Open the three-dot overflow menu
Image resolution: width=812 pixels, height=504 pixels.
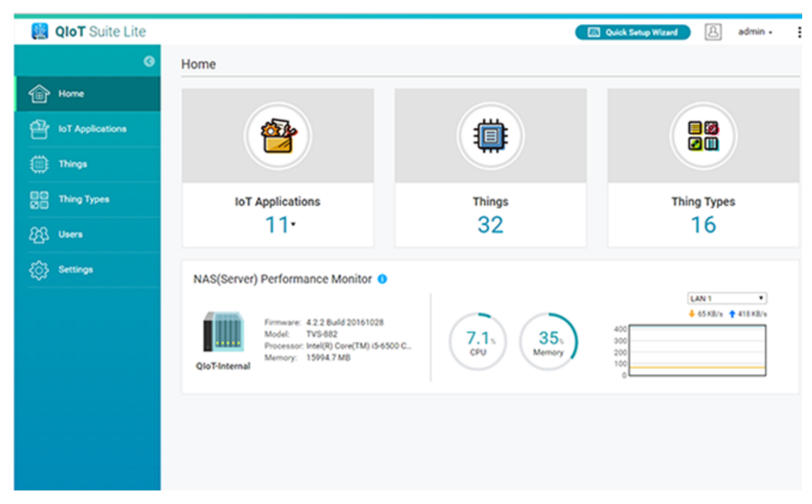tap(799, 31)
